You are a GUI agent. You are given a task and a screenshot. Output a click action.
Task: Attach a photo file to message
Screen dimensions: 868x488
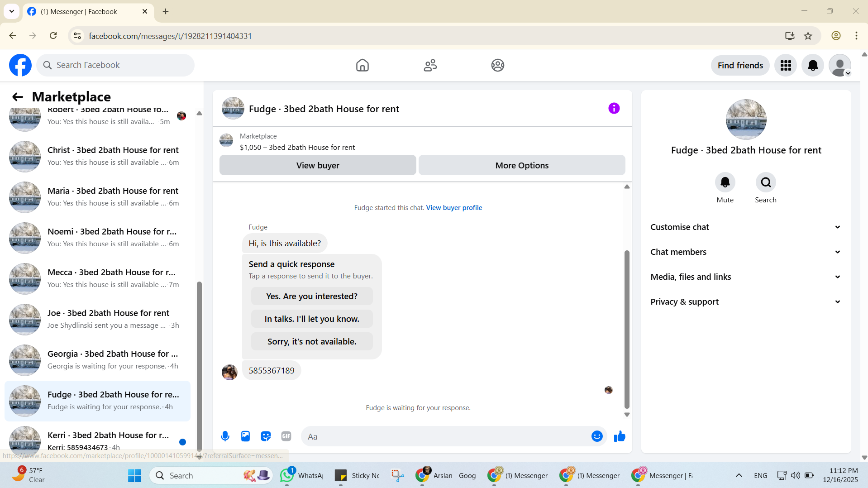click(x=245, y=436)
